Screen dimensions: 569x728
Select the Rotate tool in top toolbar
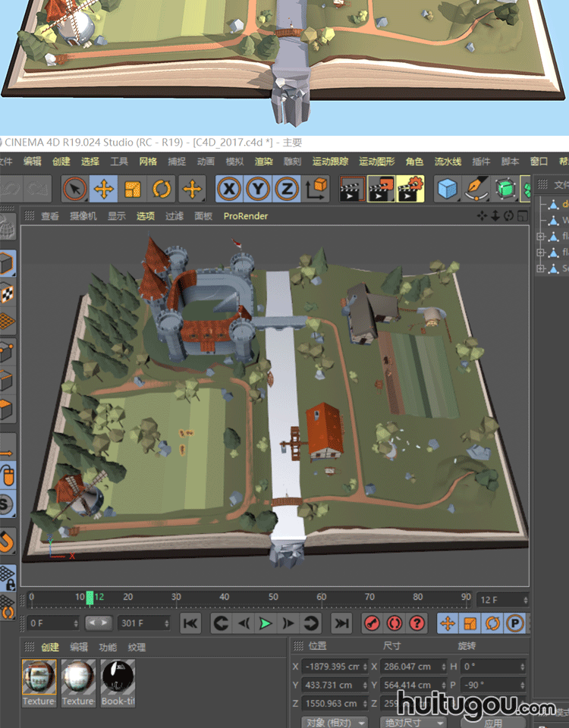tap(162, 189)
